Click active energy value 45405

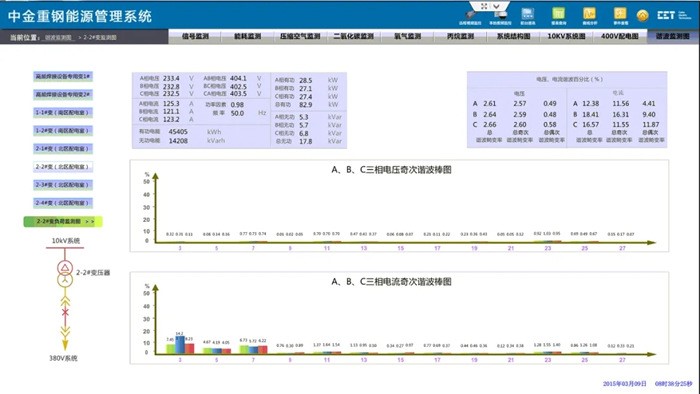pos(178,132)
